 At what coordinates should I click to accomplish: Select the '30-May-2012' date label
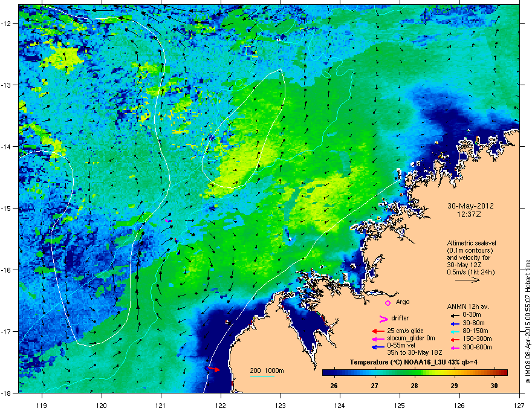(x=470, y=206)
